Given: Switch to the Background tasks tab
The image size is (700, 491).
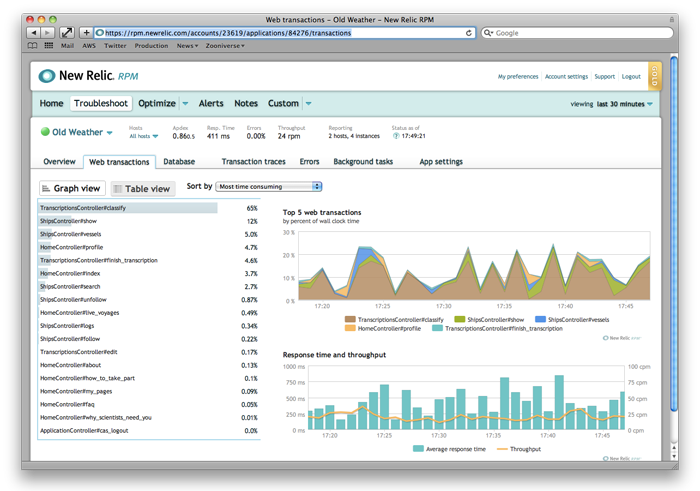Looking at the screenshot, I should (x=363, y=162).
